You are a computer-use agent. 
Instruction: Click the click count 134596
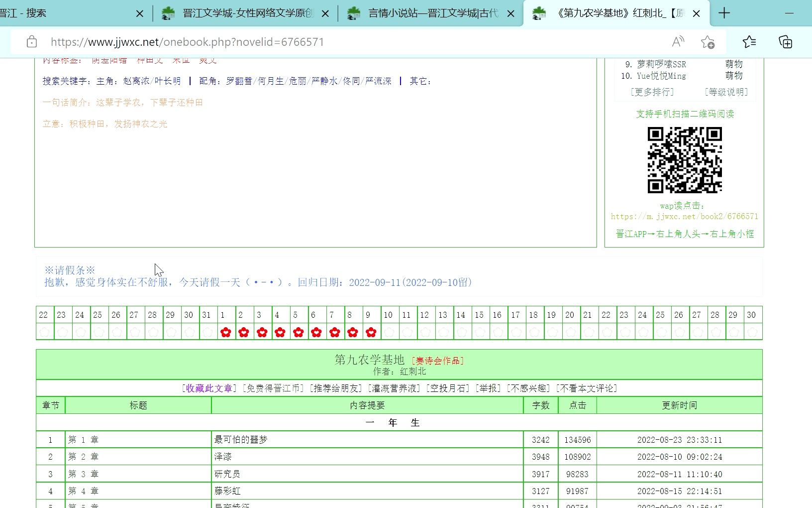pyautogui.click(x=578, y=440)
